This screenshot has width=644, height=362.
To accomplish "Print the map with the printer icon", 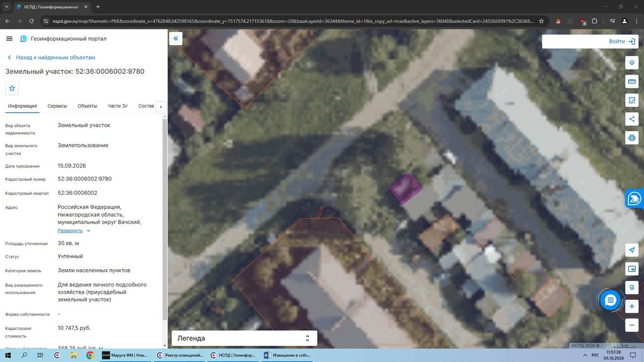I will pyautogui.click(x=632, y=138).
